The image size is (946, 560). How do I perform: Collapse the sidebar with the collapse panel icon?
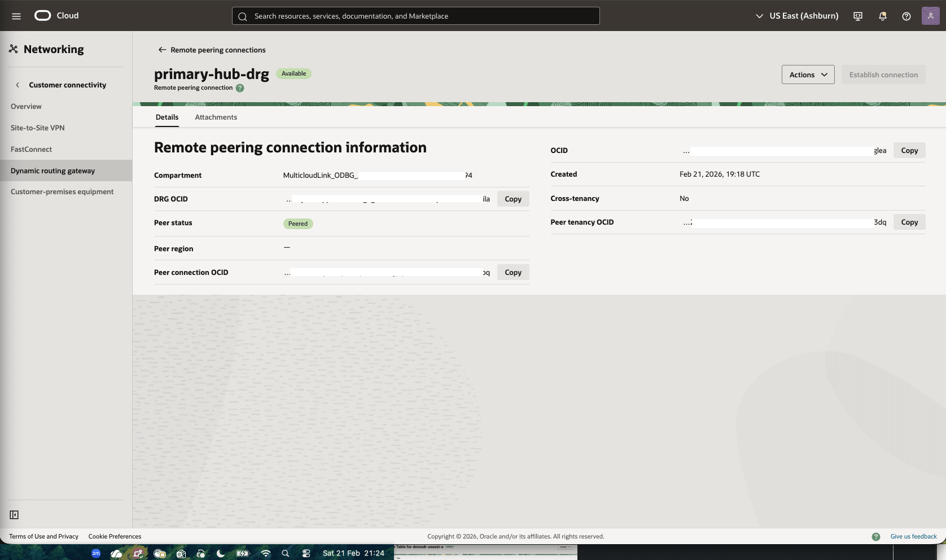14,514
